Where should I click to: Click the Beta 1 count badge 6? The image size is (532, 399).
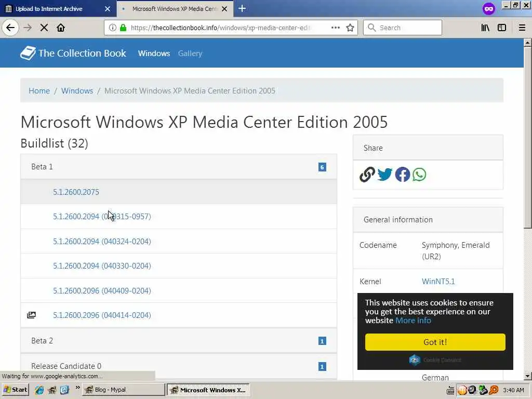322,167
